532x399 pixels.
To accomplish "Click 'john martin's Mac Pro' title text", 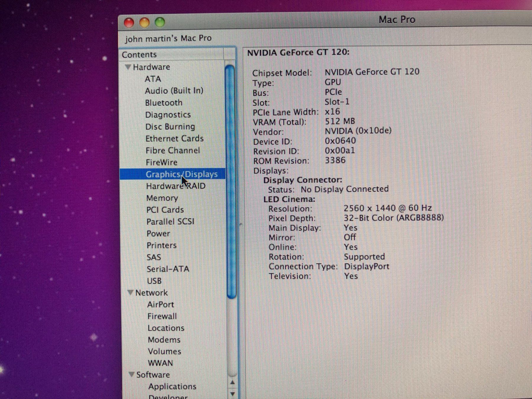I will (x=168, y=38).
